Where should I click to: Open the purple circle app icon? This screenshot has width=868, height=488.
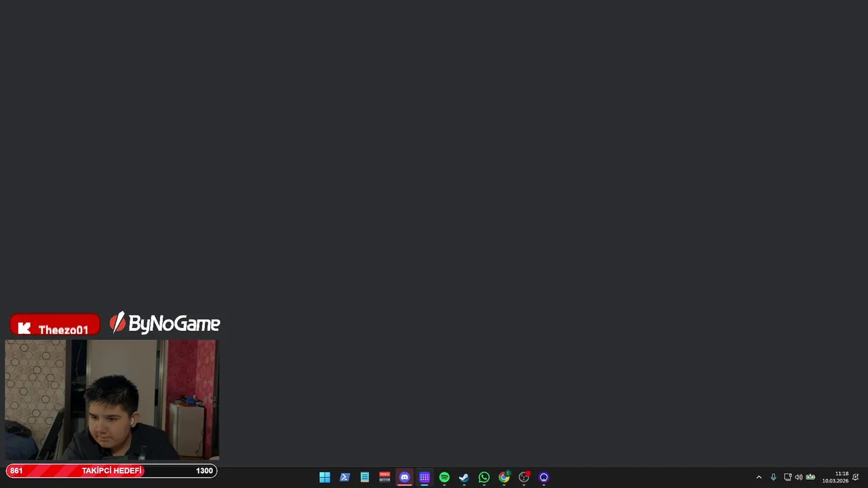[544, 477]
